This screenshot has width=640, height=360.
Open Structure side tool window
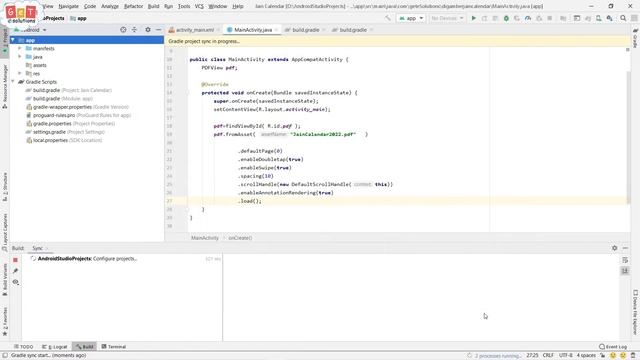click(x=5, y=187)
